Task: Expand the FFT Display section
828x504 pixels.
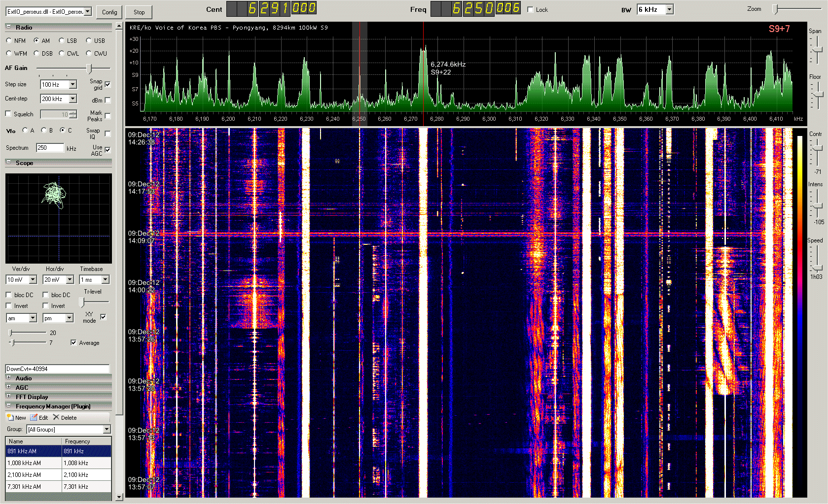Action: [8, 396]
